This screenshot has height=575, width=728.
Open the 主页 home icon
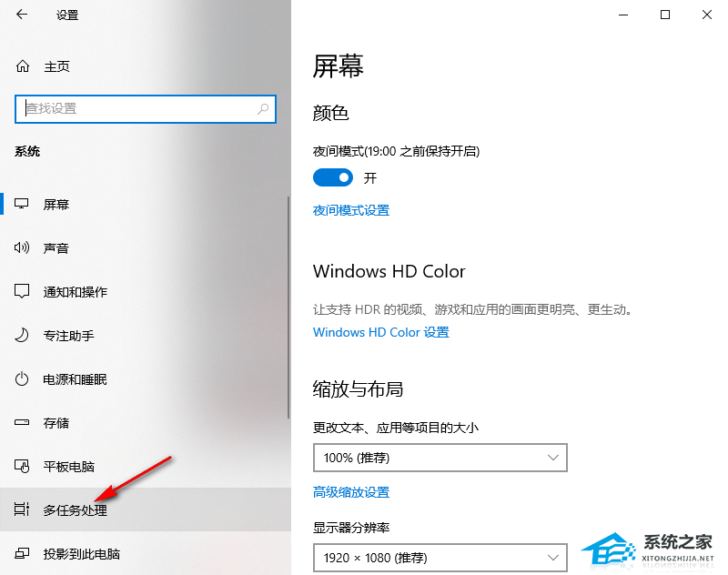tap(23, 66)
